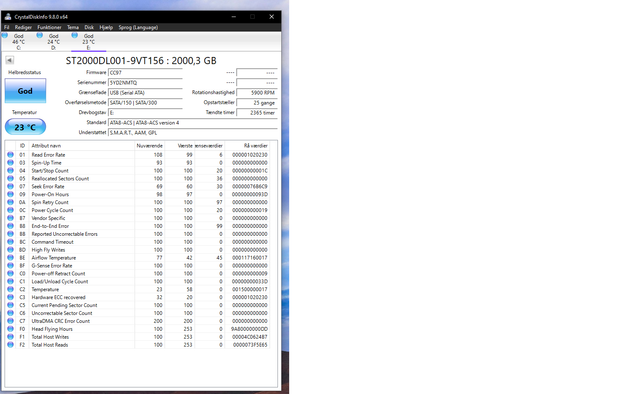Click status icon for Start/Stop Count
640x394 pixels.
pos(10,171)
